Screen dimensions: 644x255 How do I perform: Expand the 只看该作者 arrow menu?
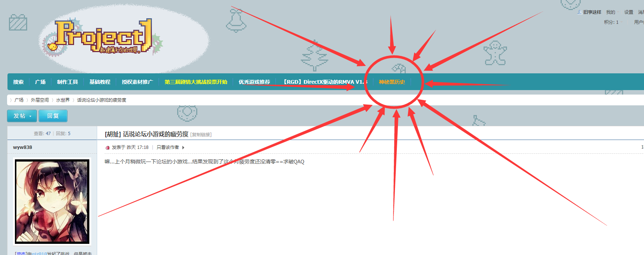pos(183,147)
